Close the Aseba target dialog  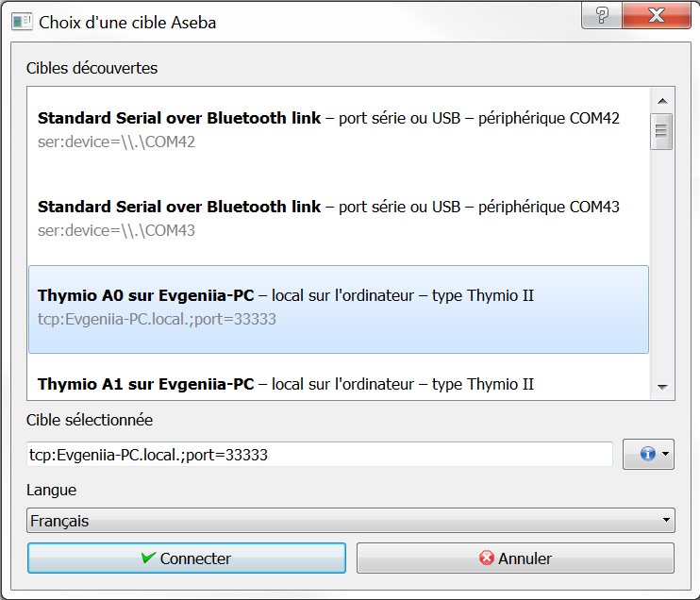tap(657, 16)
